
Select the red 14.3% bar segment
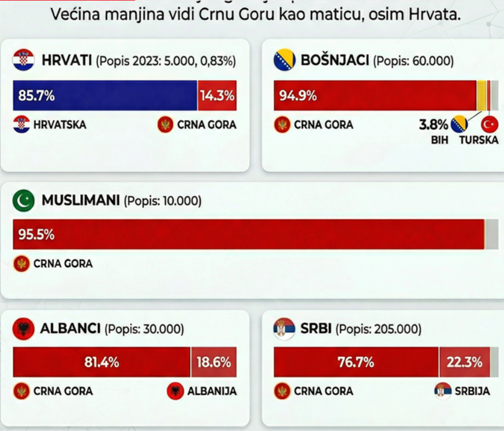click(x=217, y=96)
